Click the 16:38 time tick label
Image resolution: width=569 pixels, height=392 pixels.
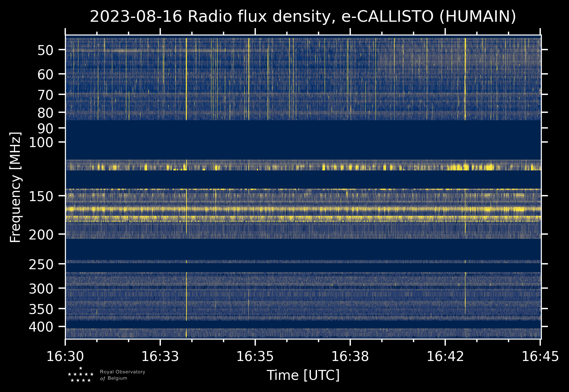coord(350,356)
